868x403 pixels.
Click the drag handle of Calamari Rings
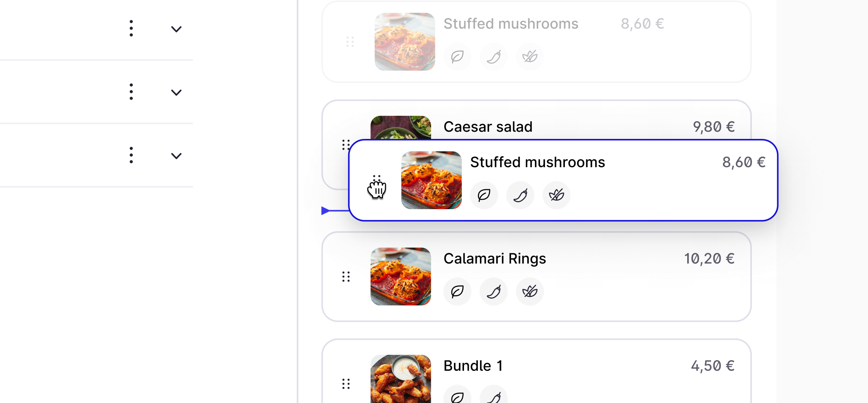pos(346,277)
